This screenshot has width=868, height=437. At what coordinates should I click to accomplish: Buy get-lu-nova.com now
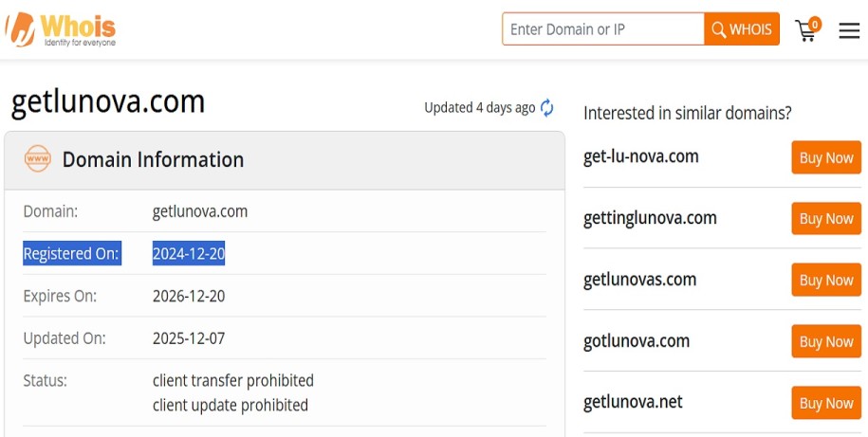[x=826, y=157]
